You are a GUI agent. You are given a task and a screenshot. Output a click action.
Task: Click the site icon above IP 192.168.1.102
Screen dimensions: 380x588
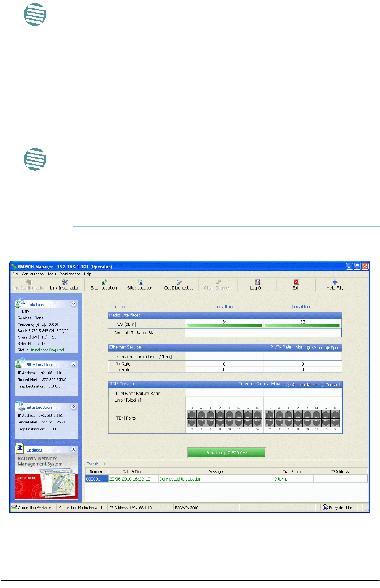click(x=20, y=406)
